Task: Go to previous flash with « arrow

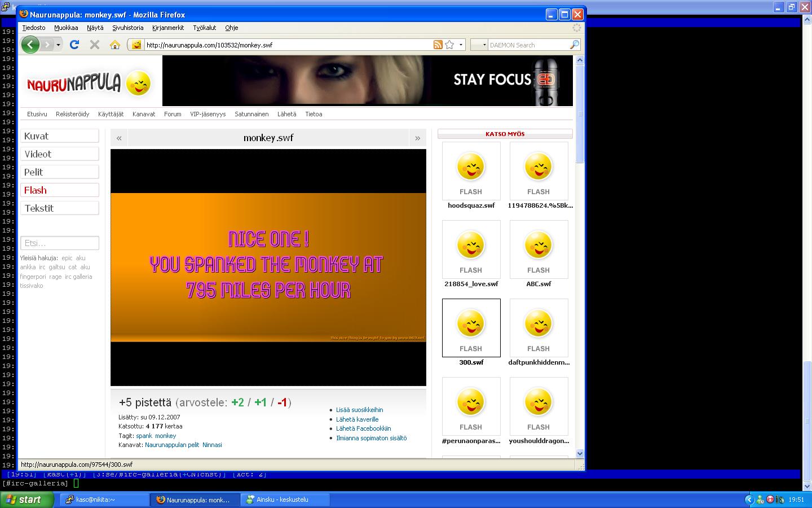Action: click(119, 138)
